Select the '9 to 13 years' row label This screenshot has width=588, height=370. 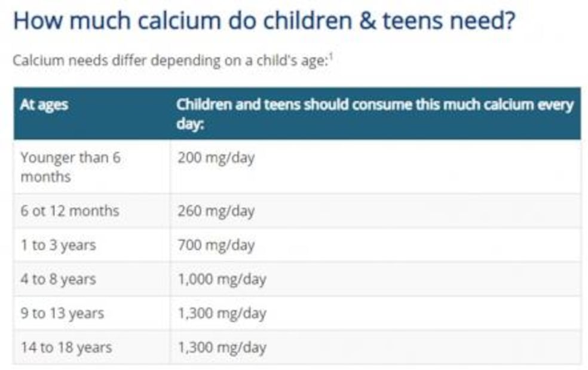click(x=62, y=313)
